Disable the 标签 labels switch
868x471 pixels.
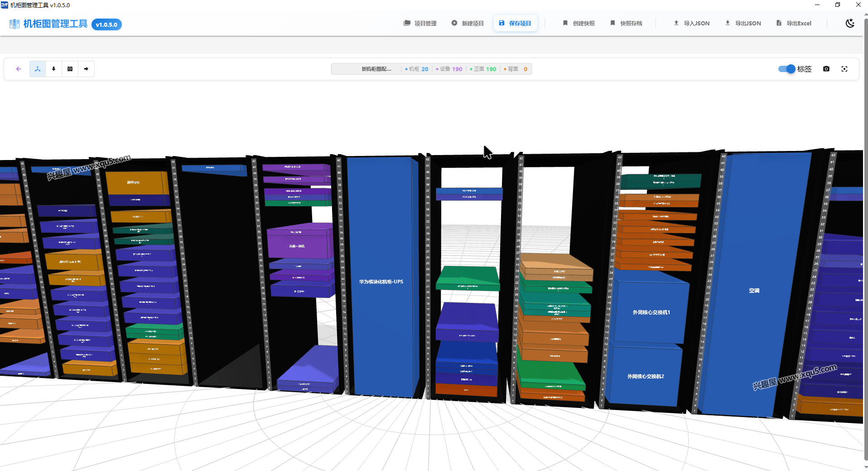point(787,69)
